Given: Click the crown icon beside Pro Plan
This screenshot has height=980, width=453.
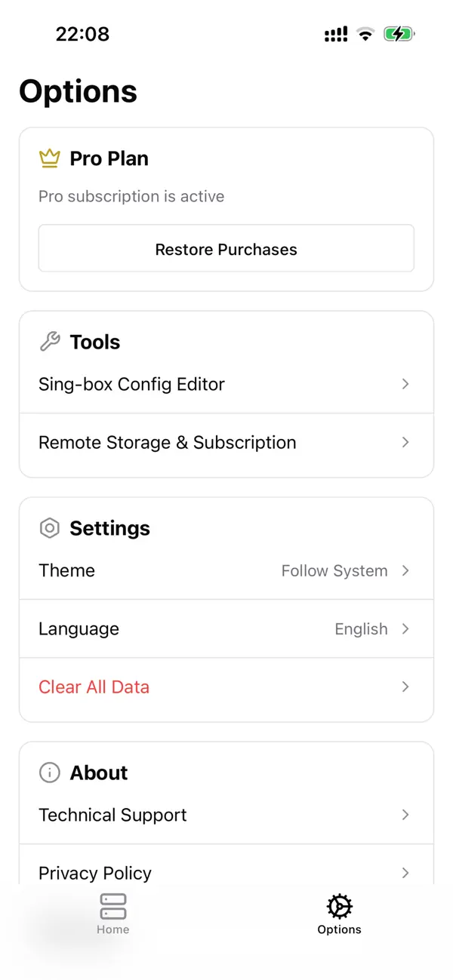Looking at the screenshot, I should coord(49,158).
